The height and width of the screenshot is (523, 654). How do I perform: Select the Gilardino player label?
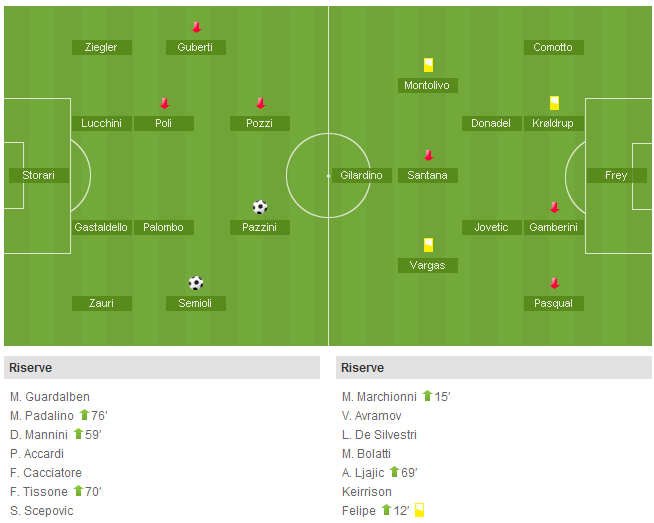[361, 175]
